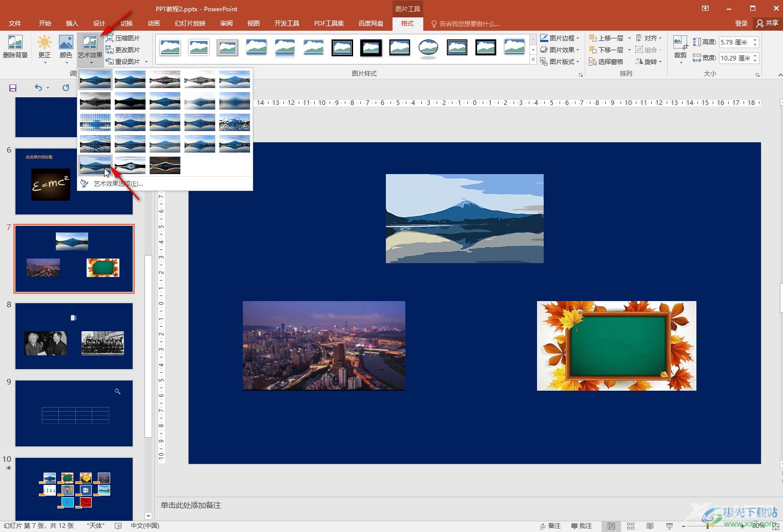Collapse the ribbon with the caret icon
Viewport: 783px width, 532px height.
coord(779,75)
